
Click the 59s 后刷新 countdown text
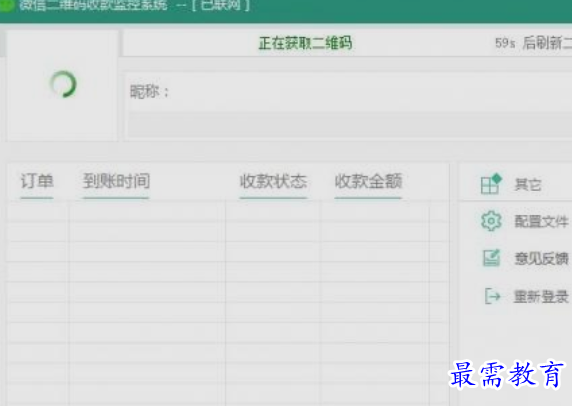click(533, 43)
